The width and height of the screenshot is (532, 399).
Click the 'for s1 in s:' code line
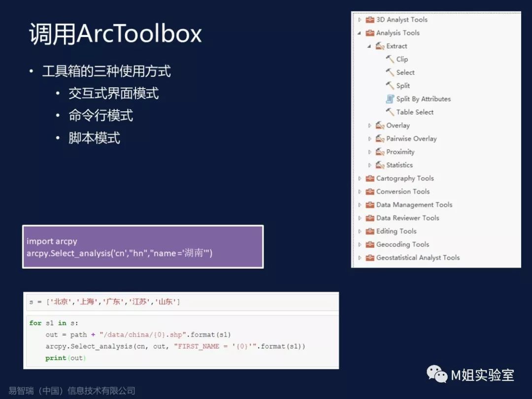[54, 323]
